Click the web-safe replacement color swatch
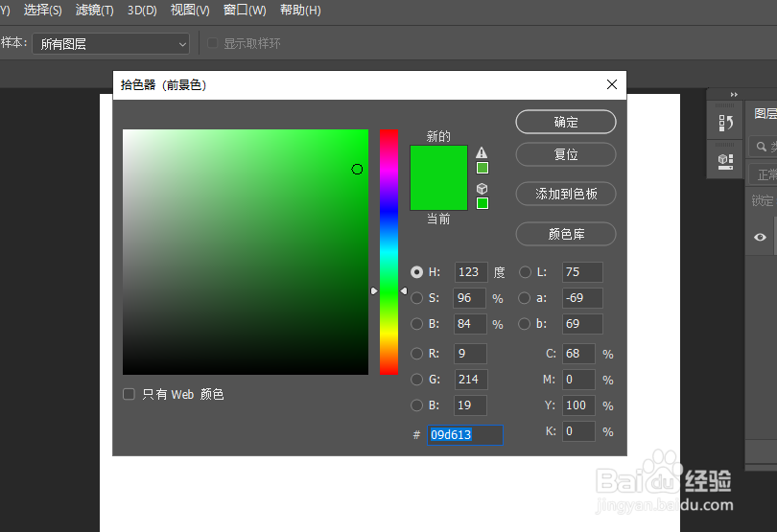 (483, 203)
